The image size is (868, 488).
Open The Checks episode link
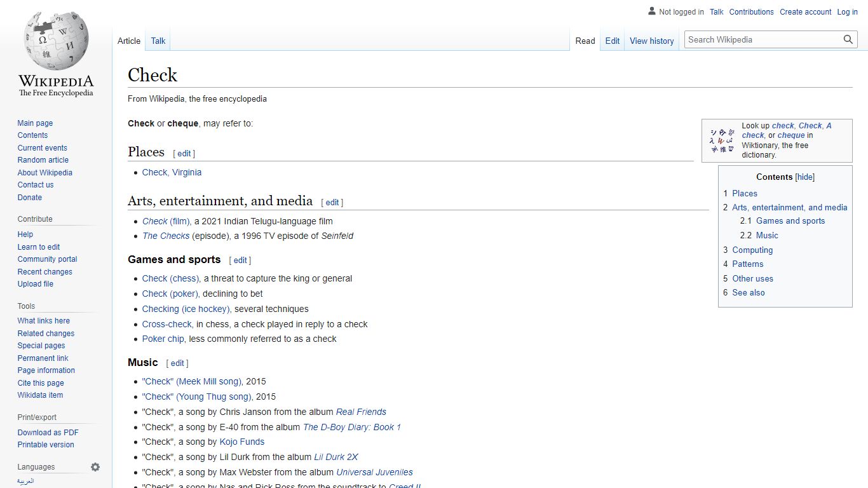click(x=166, y=236)
